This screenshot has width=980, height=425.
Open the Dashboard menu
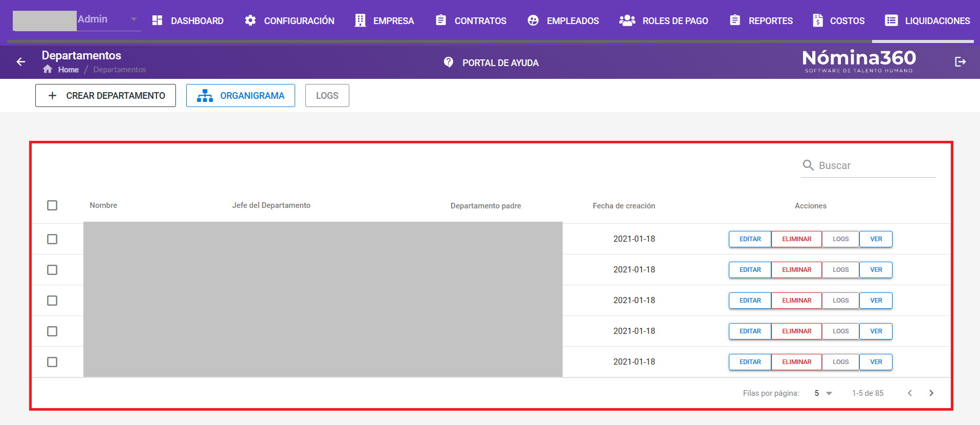click(188, 20)
